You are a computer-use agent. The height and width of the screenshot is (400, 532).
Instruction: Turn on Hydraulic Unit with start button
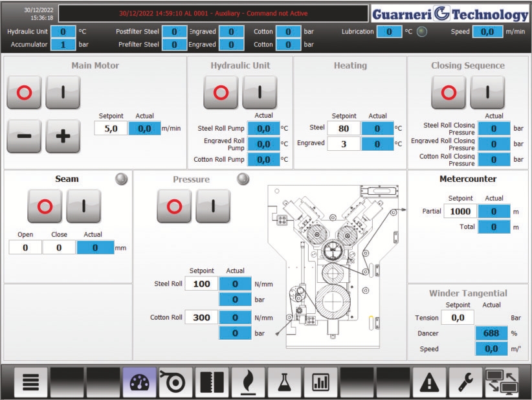[x=260, y=93]
